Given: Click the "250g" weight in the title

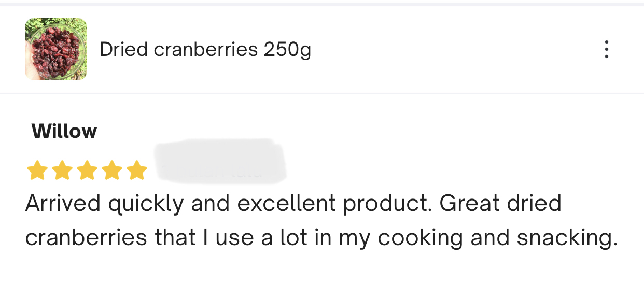Looking at the screenshot, I should [x=287, y=49].
